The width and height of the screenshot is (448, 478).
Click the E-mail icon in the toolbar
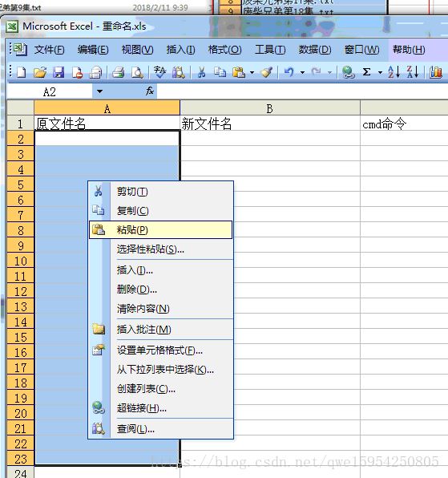point(95,72)
